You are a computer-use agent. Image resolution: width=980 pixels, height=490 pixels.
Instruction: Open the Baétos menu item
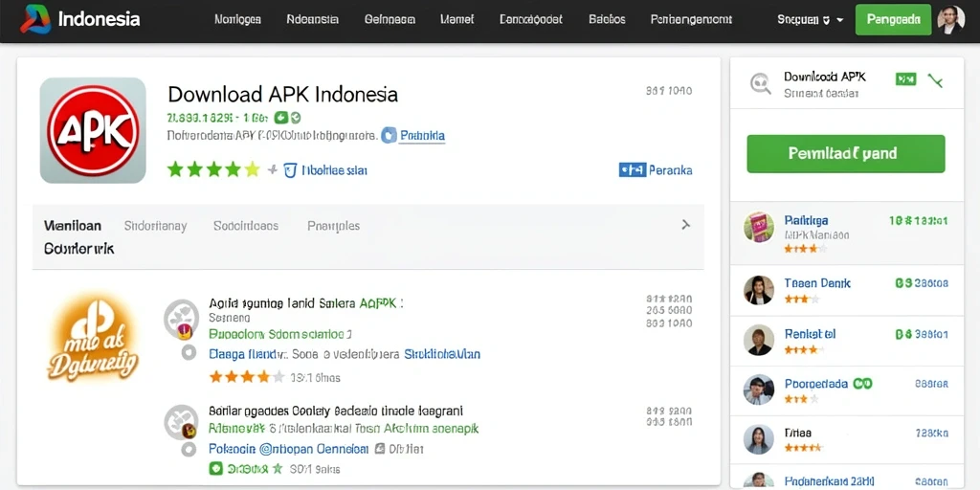[x=607, y=19]
